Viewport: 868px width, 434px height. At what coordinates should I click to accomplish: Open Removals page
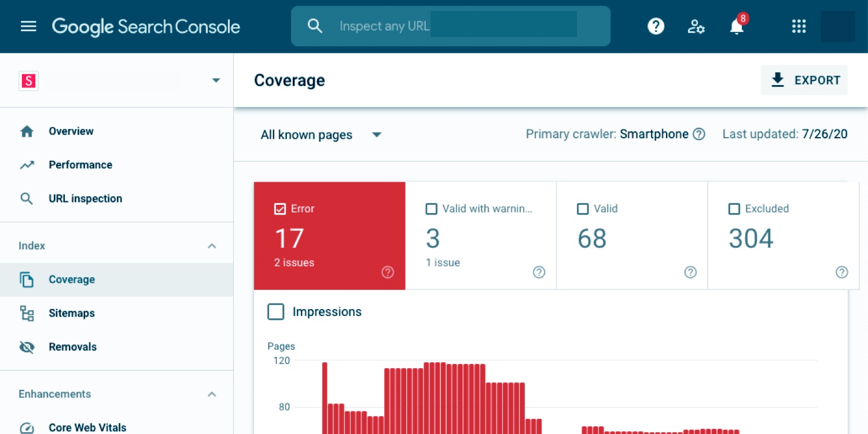(x=116, y=347)
